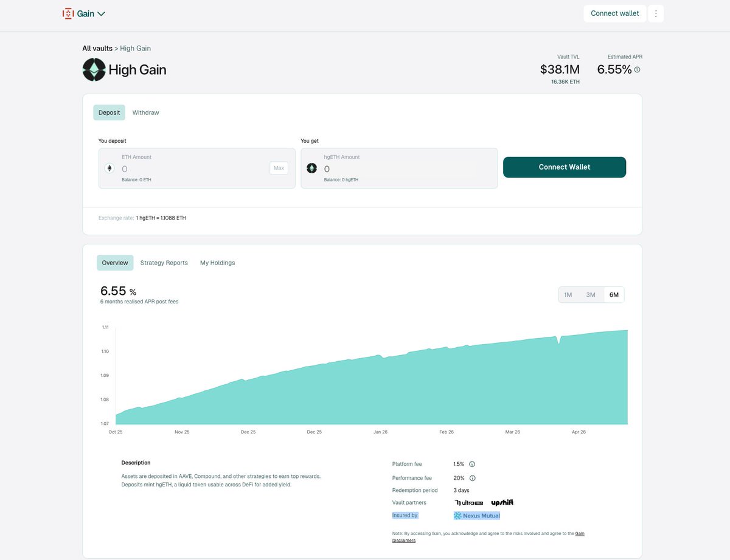
Task: Click the Max amount button
Action: coord(279,168)
